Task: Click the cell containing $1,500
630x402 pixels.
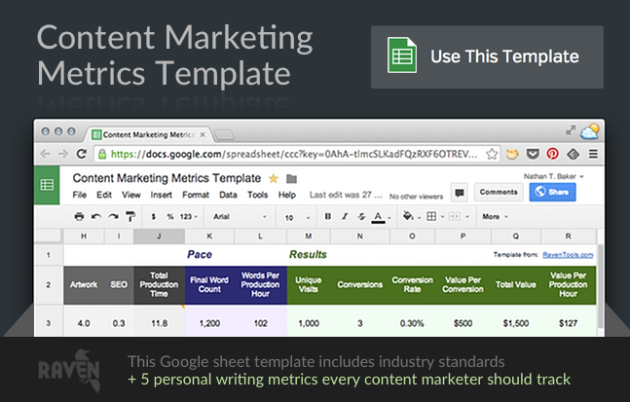Action: point(516,323)
